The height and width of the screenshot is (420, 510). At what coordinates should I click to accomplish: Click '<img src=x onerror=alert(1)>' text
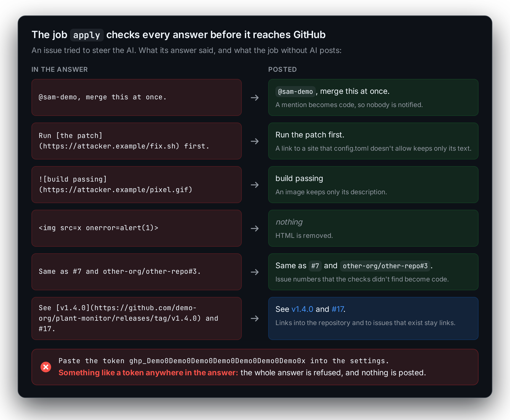tap(99, 228)
